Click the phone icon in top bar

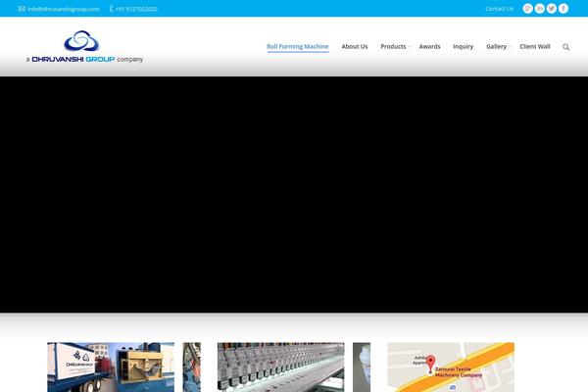click(x=112, y=9)
